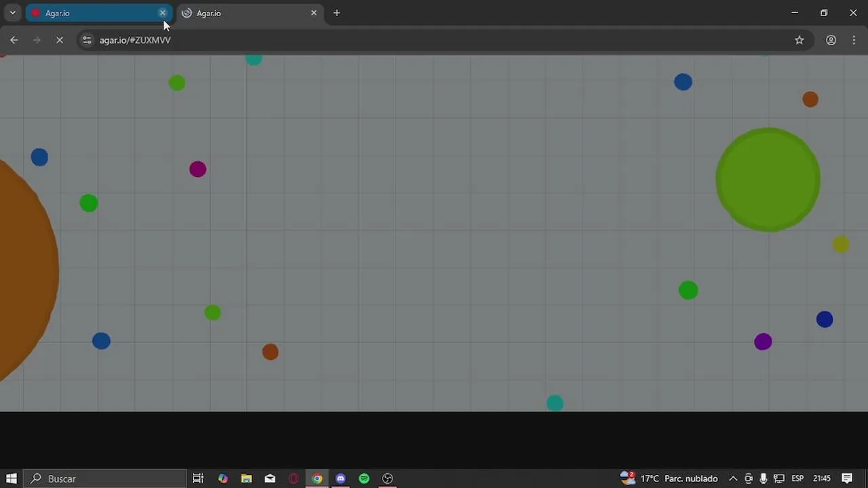View site information for agar.io
This screenshot has height=488, width=868.
[87, 40]
